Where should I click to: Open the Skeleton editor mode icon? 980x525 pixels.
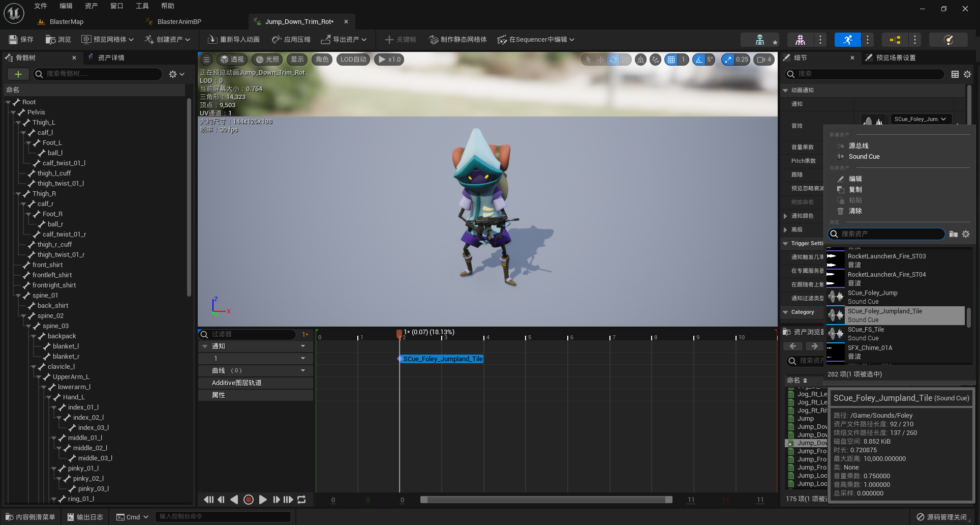[x=760, y=40]
